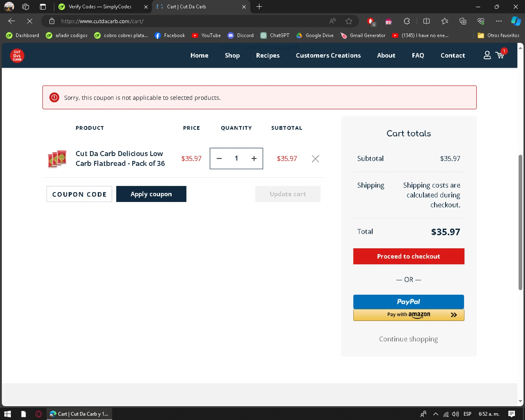Expand the Otros favoritos folder
The width and height of the screenshot is (525, 420).
pos(498,35)
